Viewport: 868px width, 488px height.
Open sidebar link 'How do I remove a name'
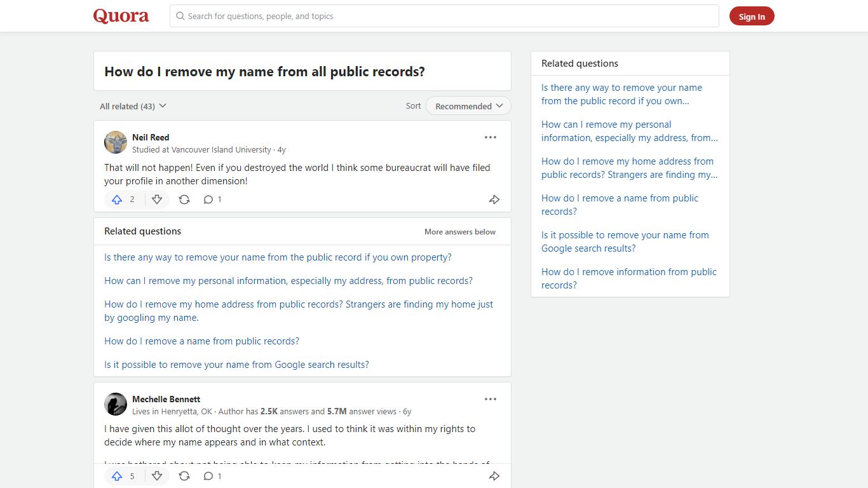coord(620,205)
